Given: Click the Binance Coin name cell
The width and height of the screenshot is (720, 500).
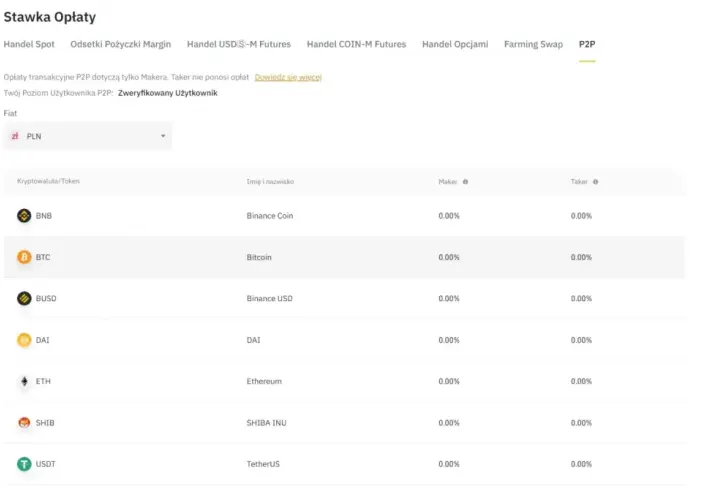Looking at the screenshot, I should [270, 216].
